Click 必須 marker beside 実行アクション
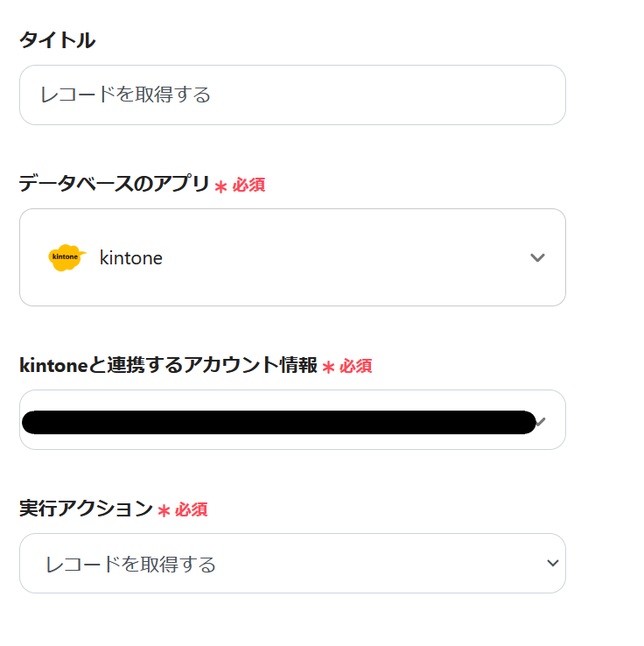The width and height of the screenshot is (644, 646). (192, 509)
